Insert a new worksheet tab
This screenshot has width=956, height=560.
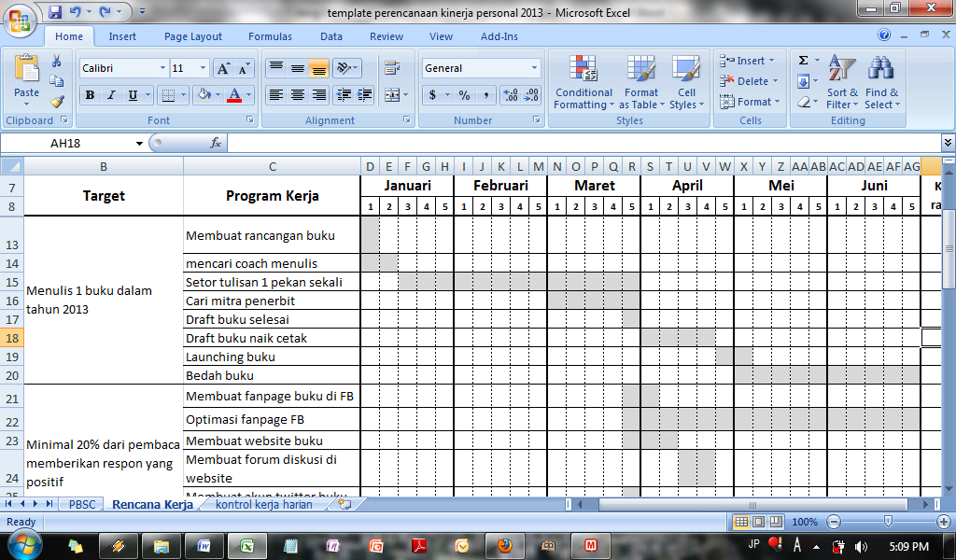tap(344, 505)
